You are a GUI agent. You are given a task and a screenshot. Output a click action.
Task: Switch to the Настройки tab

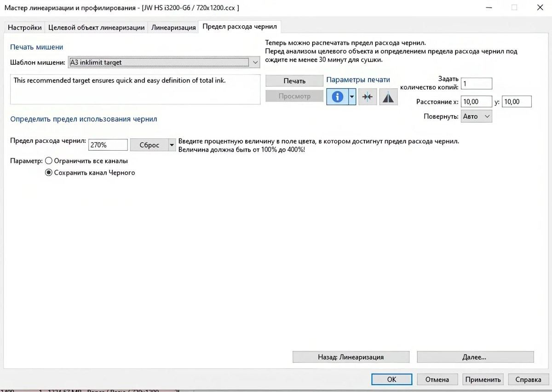[x=25, y=28]
